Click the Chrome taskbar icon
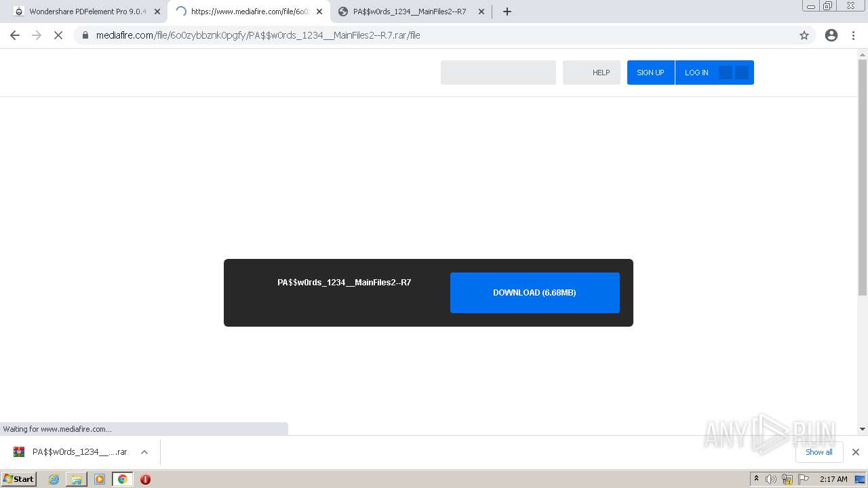 (x=123, y=479)
